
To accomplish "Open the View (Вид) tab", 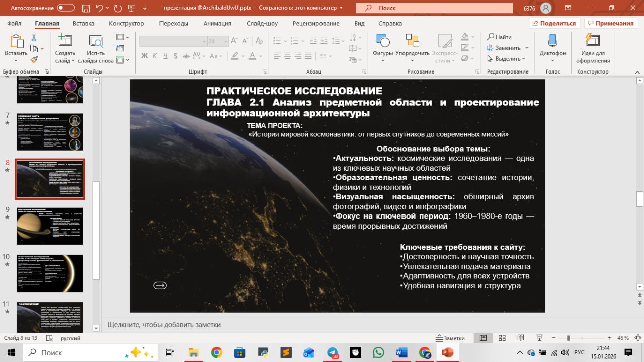I will (x=359, y=23).
